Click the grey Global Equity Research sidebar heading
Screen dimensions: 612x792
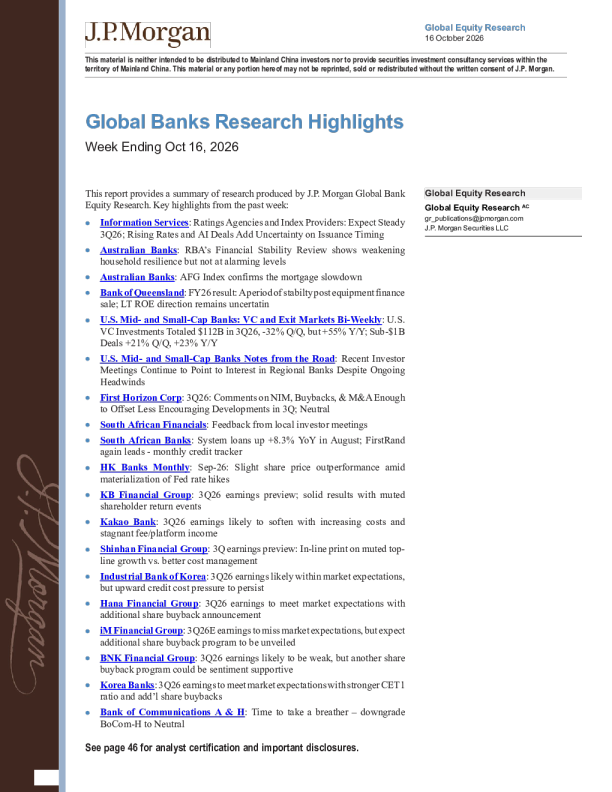point(503,193)
